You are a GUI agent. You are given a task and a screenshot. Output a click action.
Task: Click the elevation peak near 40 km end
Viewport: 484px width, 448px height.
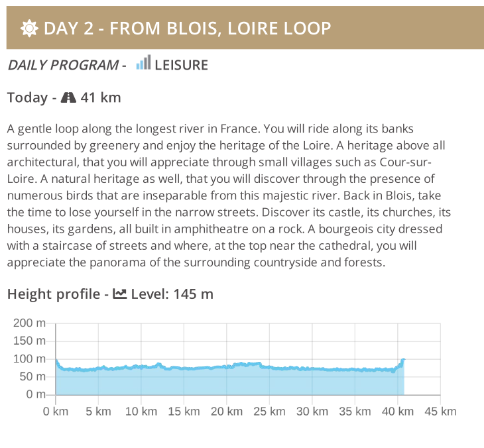(403, 360)
